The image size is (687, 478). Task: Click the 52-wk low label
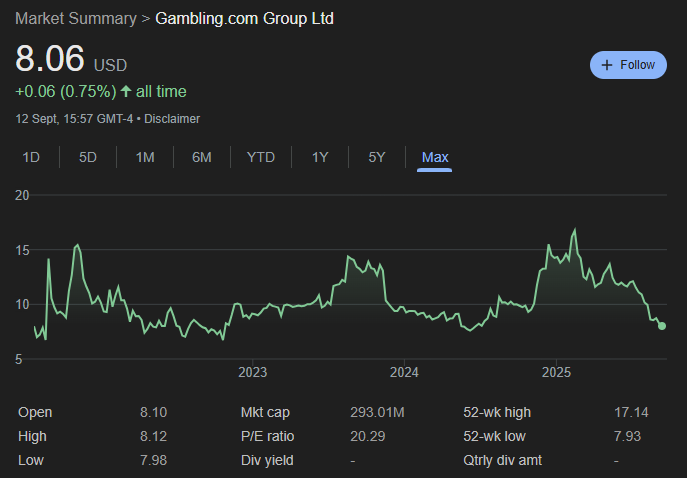click(x=494, y=436)
